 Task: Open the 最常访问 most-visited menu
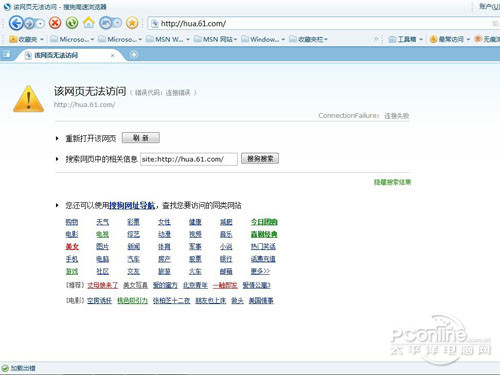[x=450, y=39]
